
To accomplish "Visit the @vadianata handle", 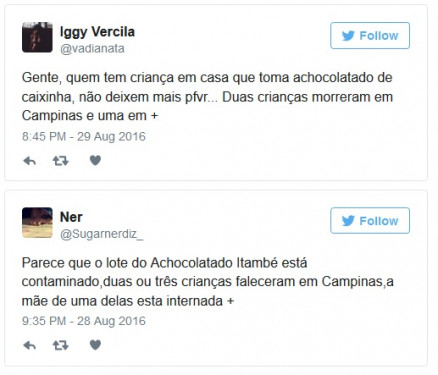I will pyautogui.click(x=92, y=49).
